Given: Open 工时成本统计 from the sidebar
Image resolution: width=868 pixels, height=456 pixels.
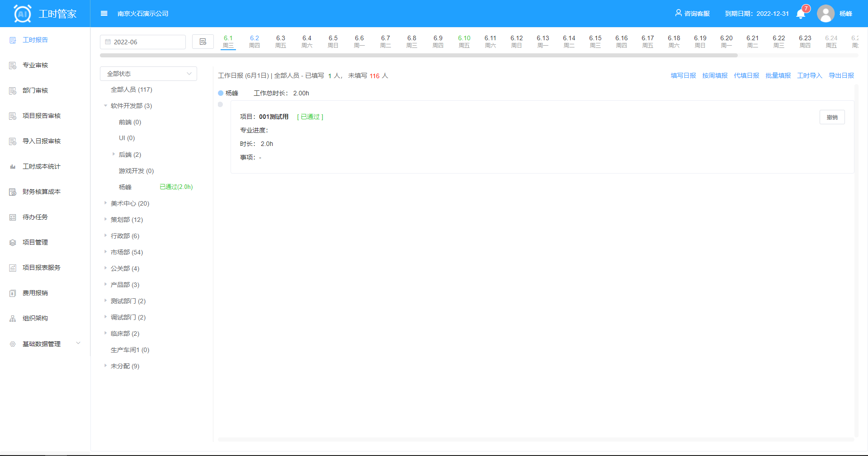Looking at the screenshot, I should pyautogui.click(x=41, y=166).
